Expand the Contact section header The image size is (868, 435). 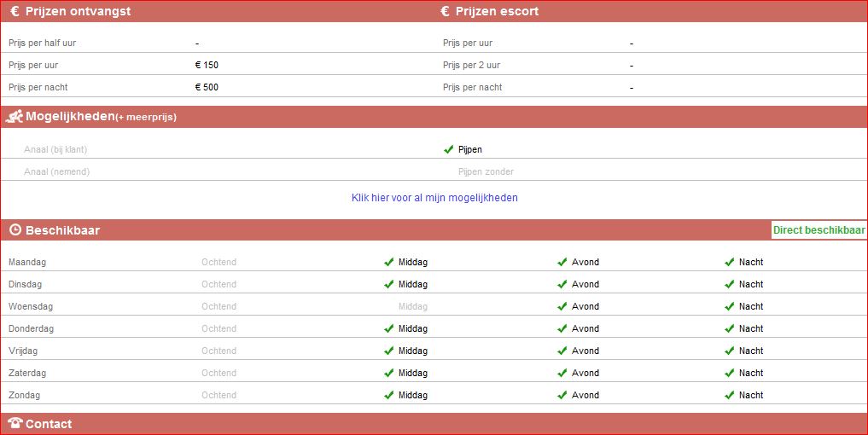tap(49, 424)
